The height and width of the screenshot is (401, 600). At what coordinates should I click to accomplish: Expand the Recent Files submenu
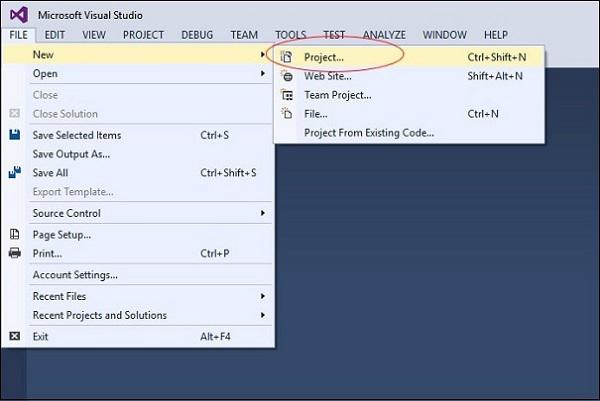click(262, 296)
